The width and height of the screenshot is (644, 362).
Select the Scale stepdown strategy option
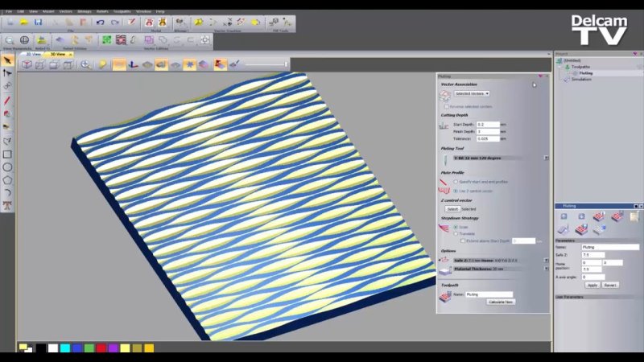456,227
